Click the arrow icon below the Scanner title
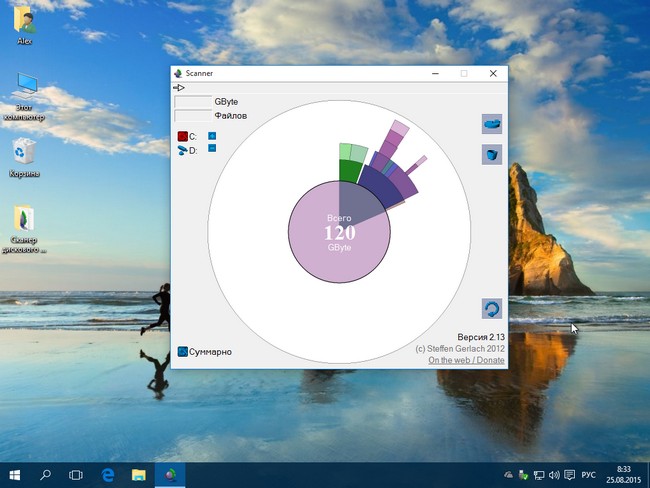This screenshot has height=488, width=650. click(179, 88)
